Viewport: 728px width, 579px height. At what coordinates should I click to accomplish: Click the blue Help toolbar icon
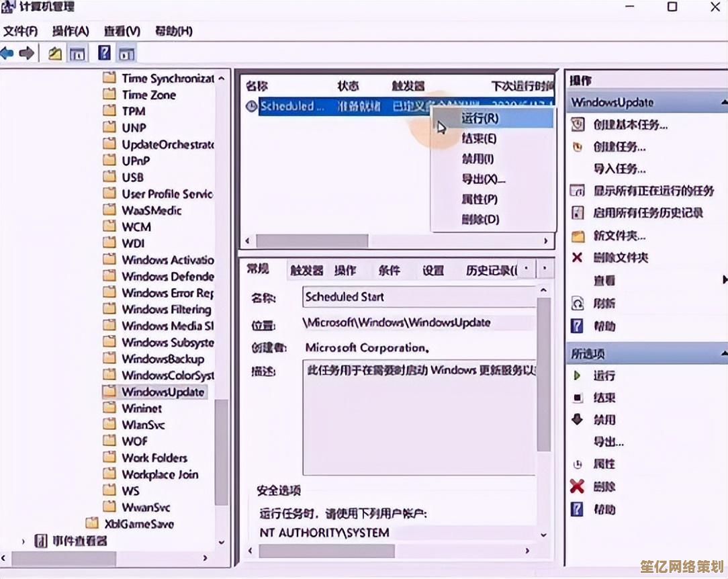pos(104,54)
